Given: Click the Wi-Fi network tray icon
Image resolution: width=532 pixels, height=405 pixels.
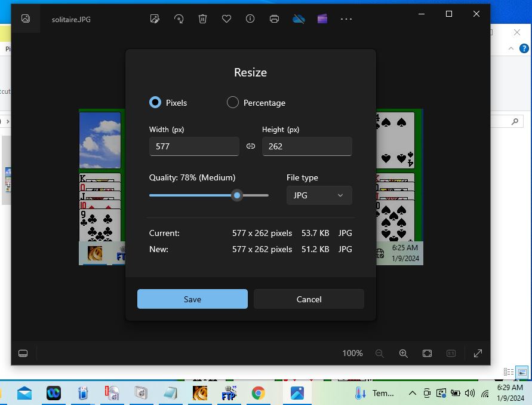Looking at the screenshot, I should [x=485, y=393].
